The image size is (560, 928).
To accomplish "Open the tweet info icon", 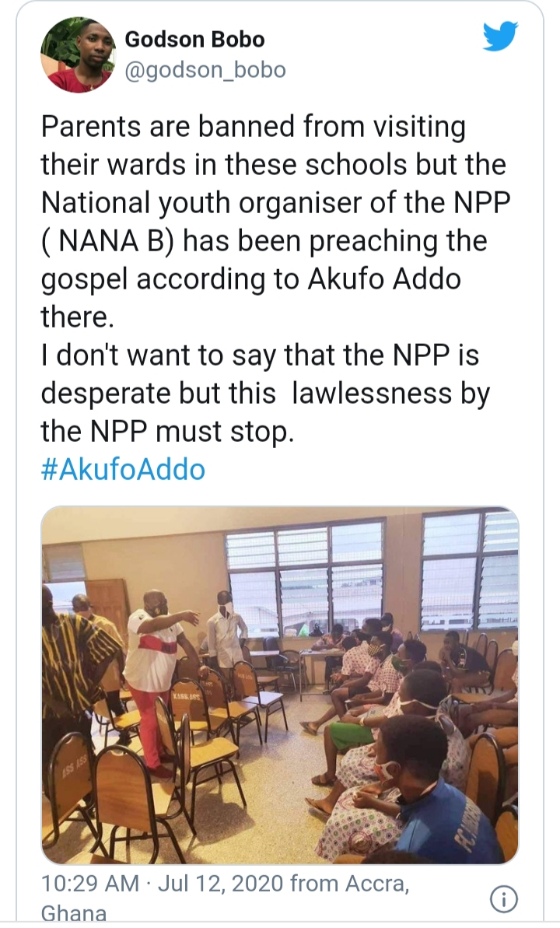I will point(503,899).
